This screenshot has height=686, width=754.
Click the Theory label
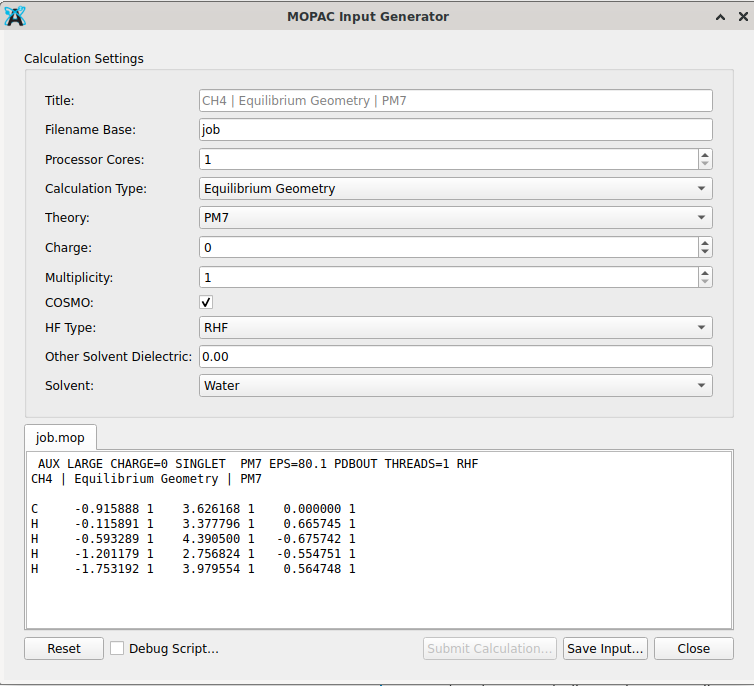click(x=67, y=218)
